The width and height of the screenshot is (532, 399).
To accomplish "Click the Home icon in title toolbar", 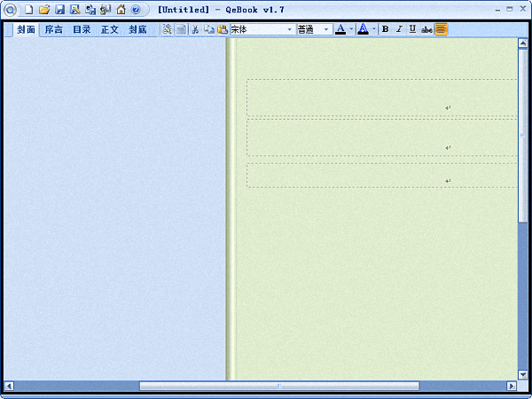I will tap(121, 10).
